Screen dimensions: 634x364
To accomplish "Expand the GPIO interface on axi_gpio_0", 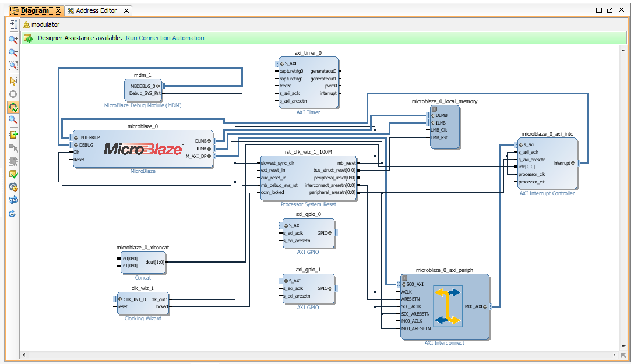I will pyautogui.click(x=330, y=233).
